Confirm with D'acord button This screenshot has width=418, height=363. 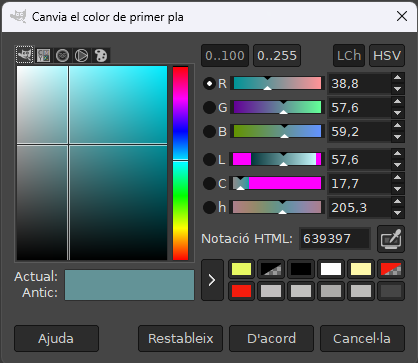(271, 339)
